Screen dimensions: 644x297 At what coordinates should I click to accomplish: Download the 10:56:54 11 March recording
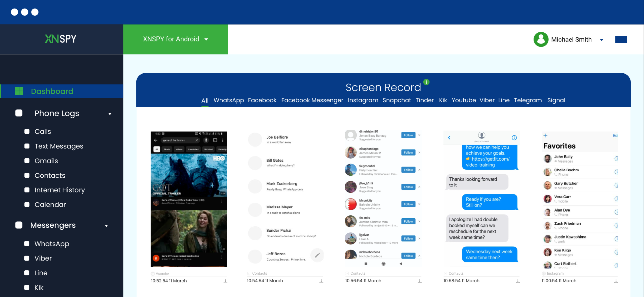[x=420, y=281]
